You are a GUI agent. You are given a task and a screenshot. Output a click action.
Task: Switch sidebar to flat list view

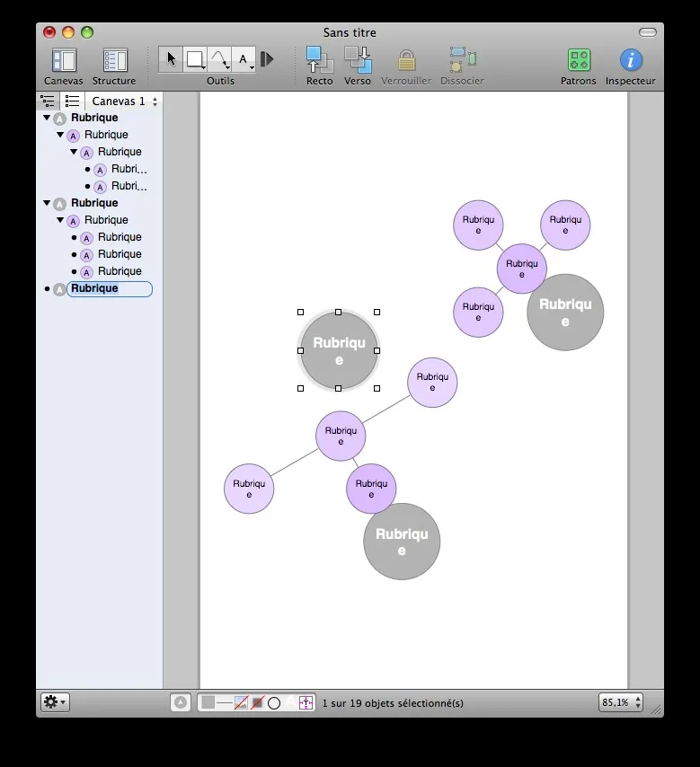[x=72, y=101]
